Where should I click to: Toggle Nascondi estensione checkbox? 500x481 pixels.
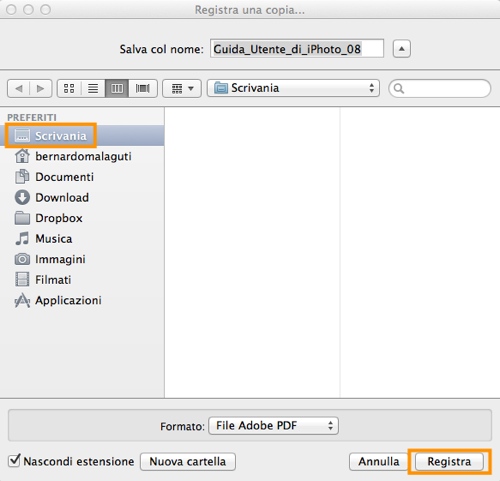point(14,461)
